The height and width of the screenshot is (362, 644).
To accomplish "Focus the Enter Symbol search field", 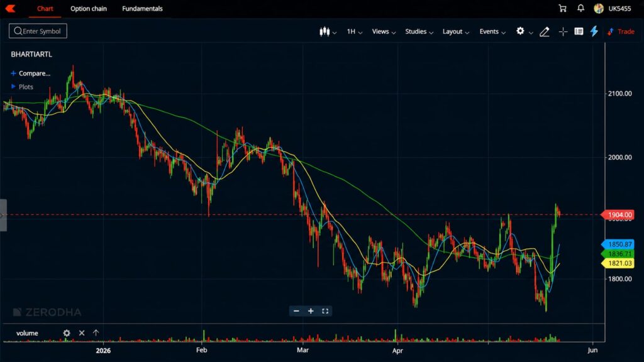I will 38,31.
